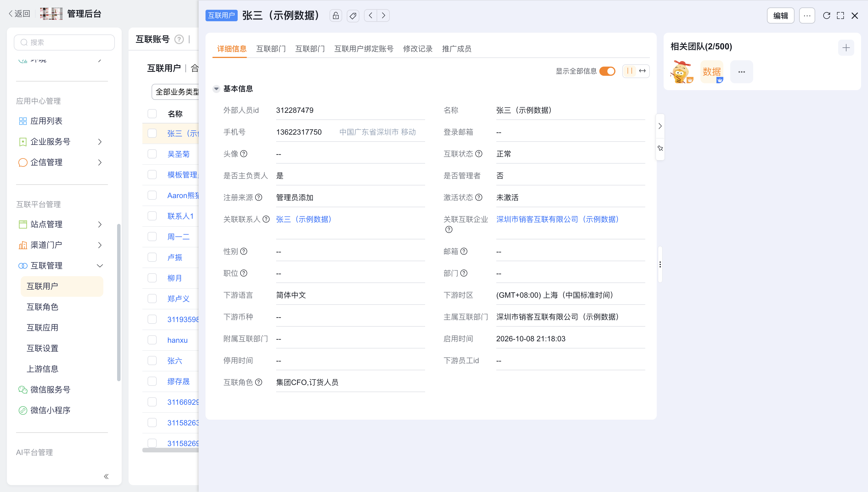Switch to 修改记录 tab
This screenshot has height=492, width=868.
click(x=418, y=49)
